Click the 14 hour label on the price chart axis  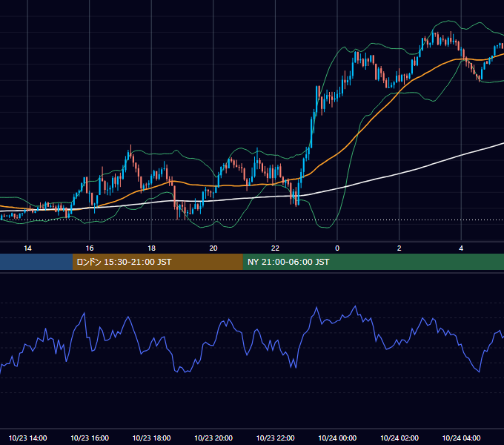[27, 248]
